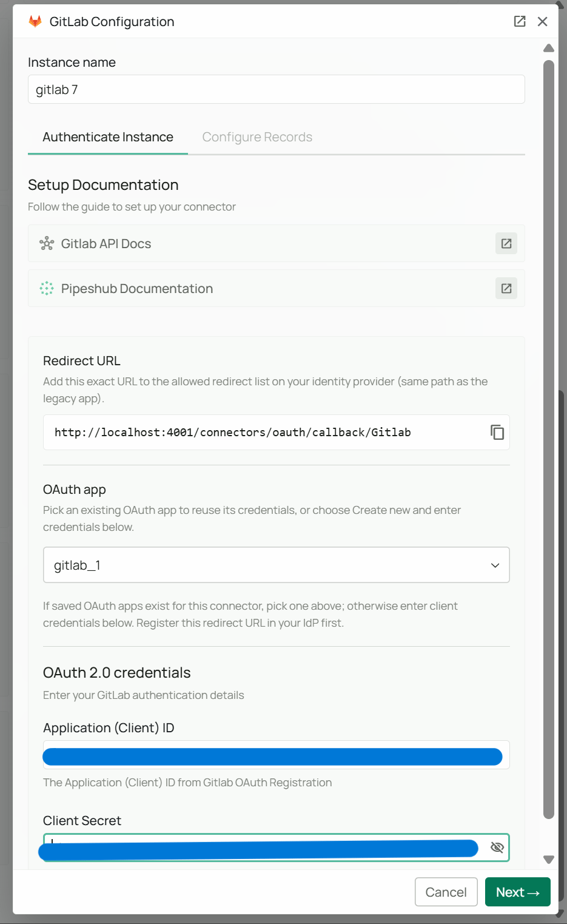Click the Pipeshub dotted logo icon

coord(47,288)
